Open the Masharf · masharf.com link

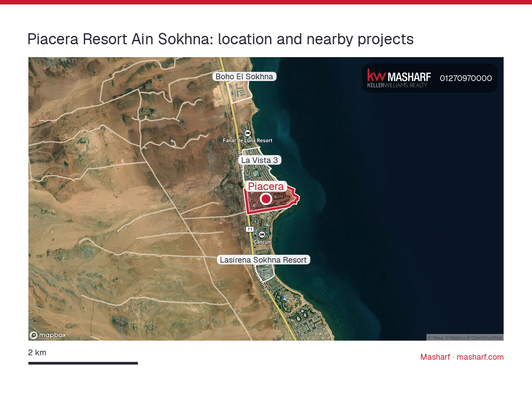pos(462,357)
